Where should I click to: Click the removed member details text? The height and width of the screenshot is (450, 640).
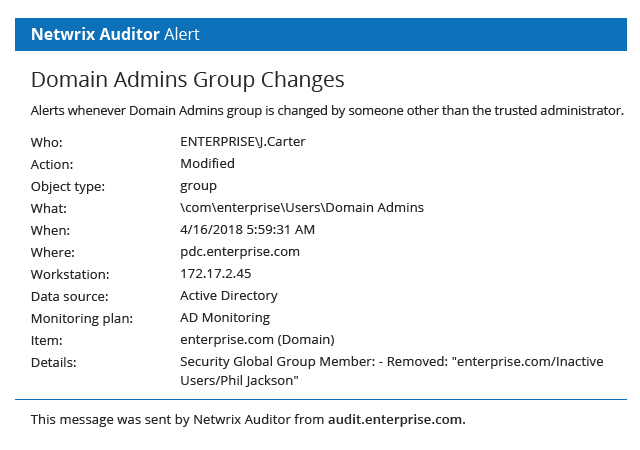(391, 371)
